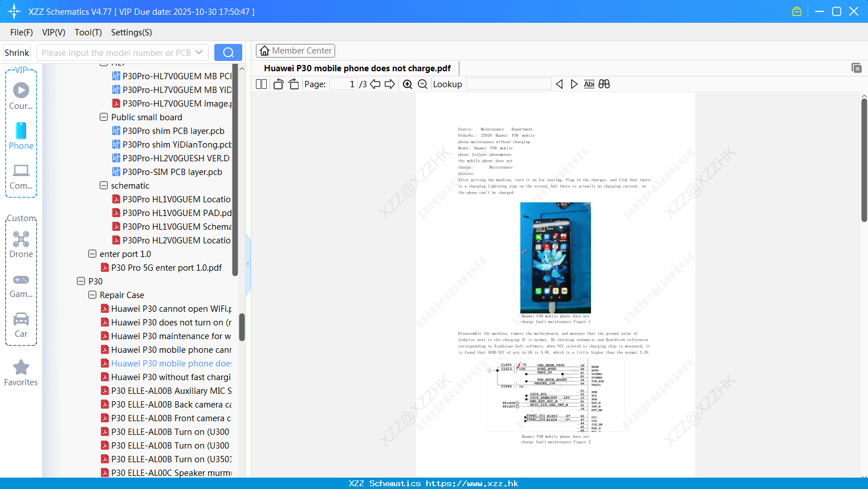The height and width of the screenshot is (489, 868).
Task: Click the title bar briefcase icon
Action: 797,11
